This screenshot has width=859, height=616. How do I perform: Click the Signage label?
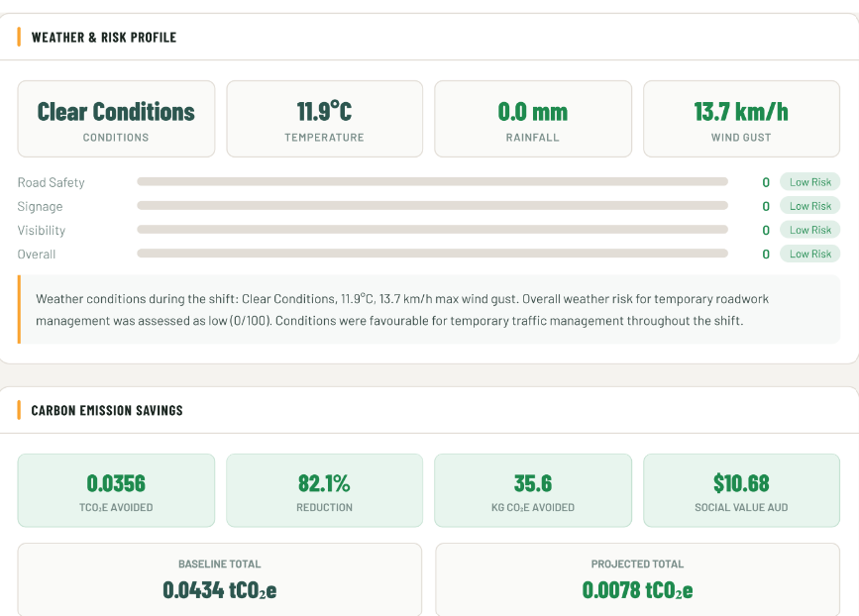click(40, 206)
